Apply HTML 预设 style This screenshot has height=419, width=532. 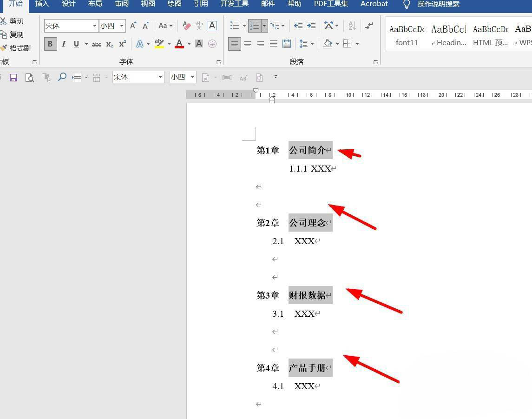490,35
